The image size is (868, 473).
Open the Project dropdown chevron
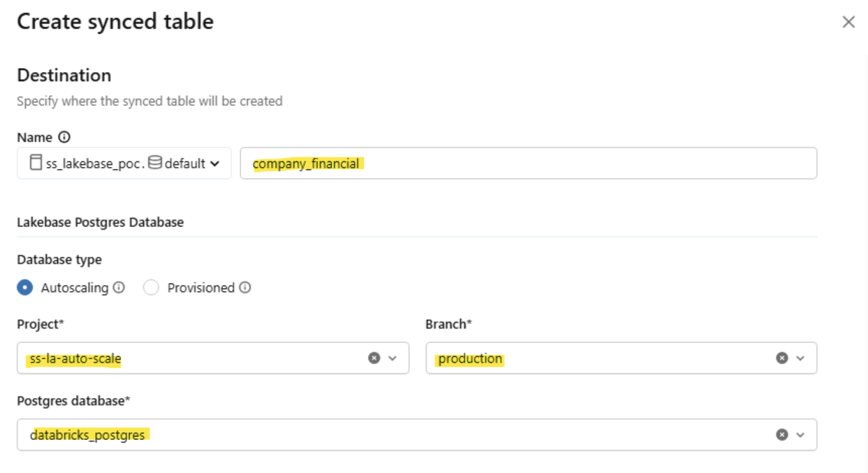coord(392,358)
